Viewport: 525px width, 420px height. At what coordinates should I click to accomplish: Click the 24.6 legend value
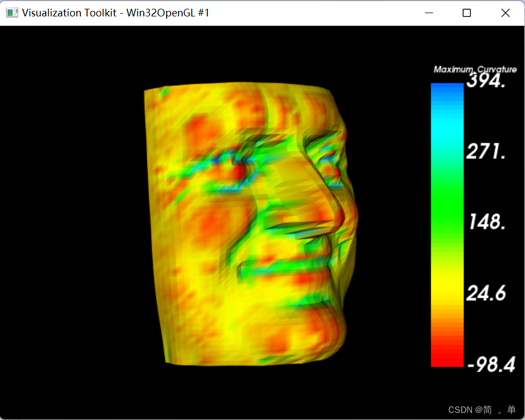[486, 294]
